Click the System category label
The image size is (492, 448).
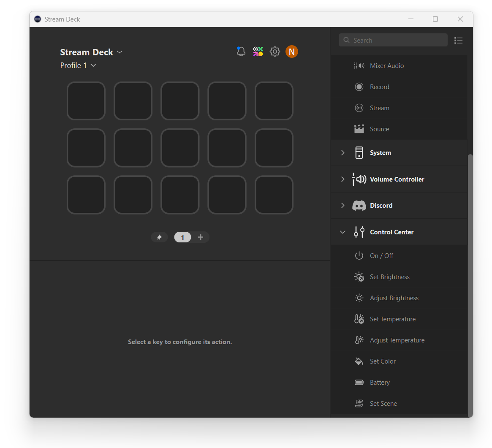[381, 153]
